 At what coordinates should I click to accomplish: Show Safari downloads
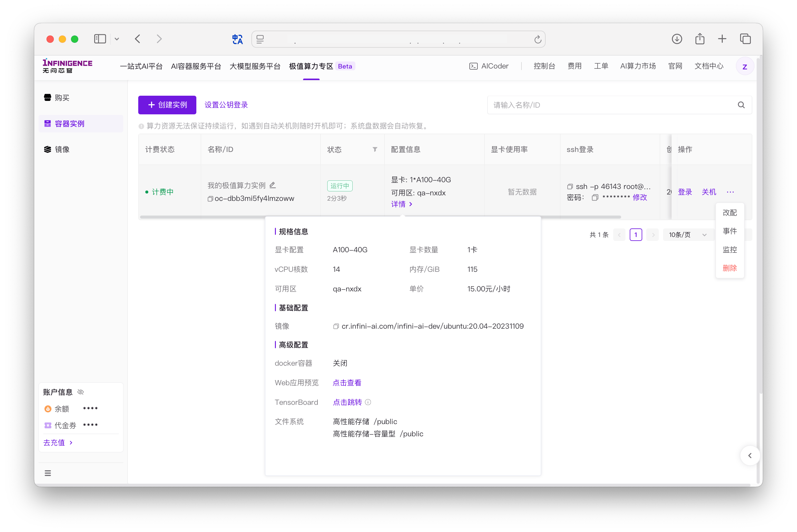click(677, 39)
